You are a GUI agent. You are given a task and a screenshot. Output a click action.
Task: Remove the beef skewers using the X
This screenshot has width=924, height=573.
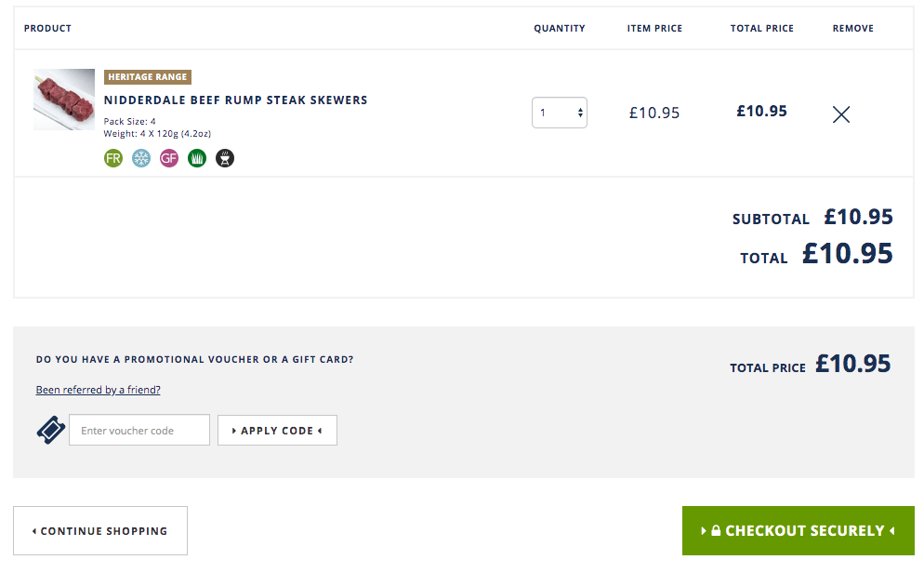(841, 114)
